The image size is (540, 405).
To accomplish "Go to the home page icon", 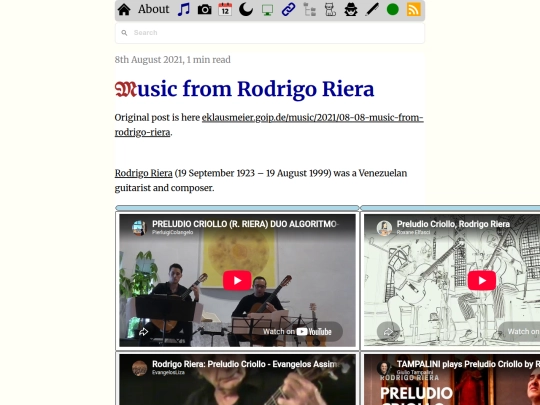I will click(124, 10).
